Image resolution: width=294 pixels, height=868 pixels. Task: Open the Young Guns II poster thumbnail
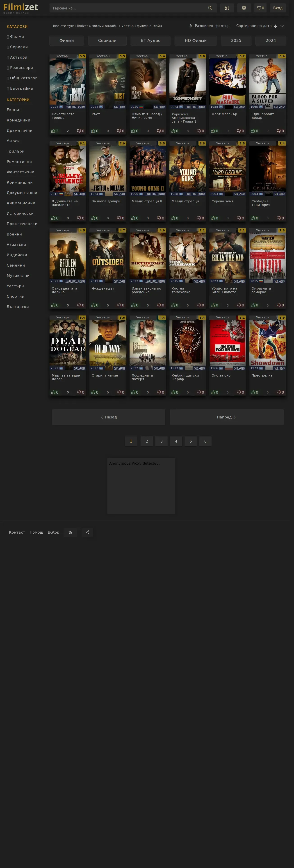148,169
